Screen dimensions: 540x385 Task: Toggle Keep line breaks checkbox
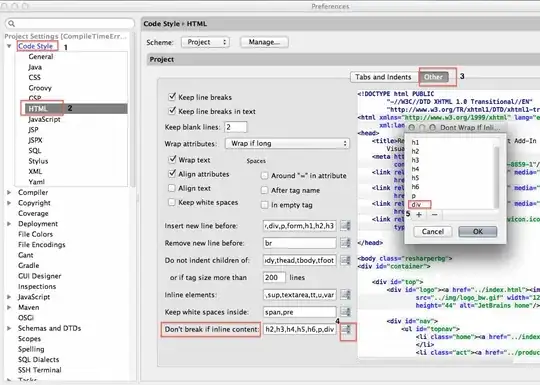[172, 97]
